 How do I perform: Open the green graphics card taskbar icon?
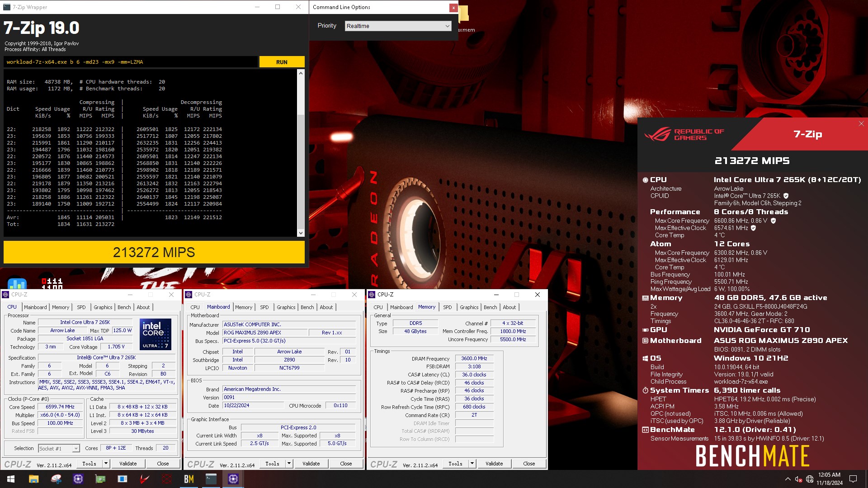click(x=100, y=479)
